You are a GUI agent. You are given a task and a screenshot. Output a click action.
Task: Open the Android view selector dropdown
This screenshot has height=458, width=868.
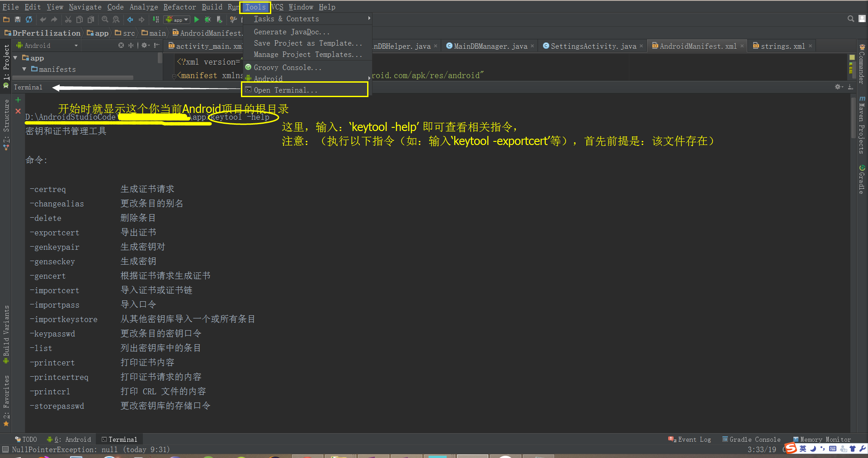click(47, 46)
